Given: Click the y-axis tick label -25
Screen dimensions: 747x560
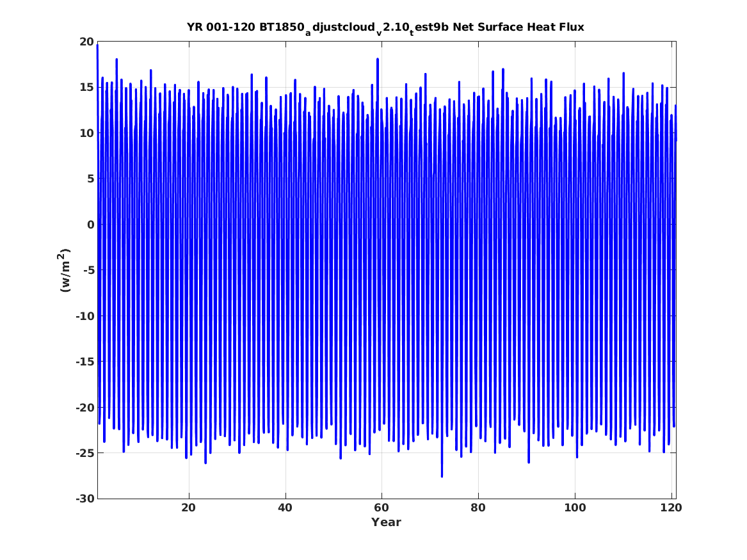Looking at the screenshot, I should 84,453.
